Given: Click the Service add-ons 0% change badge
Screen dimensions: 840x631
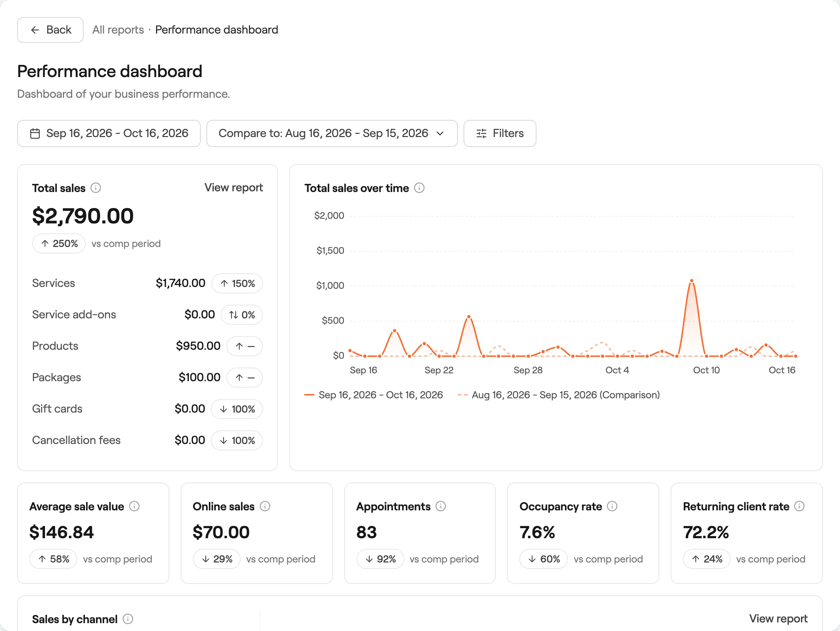Looking at the screenshot, I should click(x=242, y=315).
